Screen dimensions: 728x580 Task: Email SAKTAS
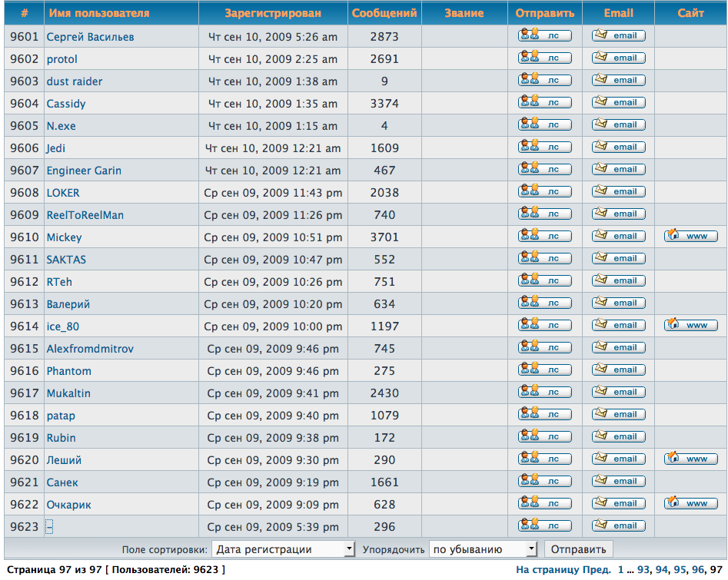pyautogui.click(x=618, y=258)
